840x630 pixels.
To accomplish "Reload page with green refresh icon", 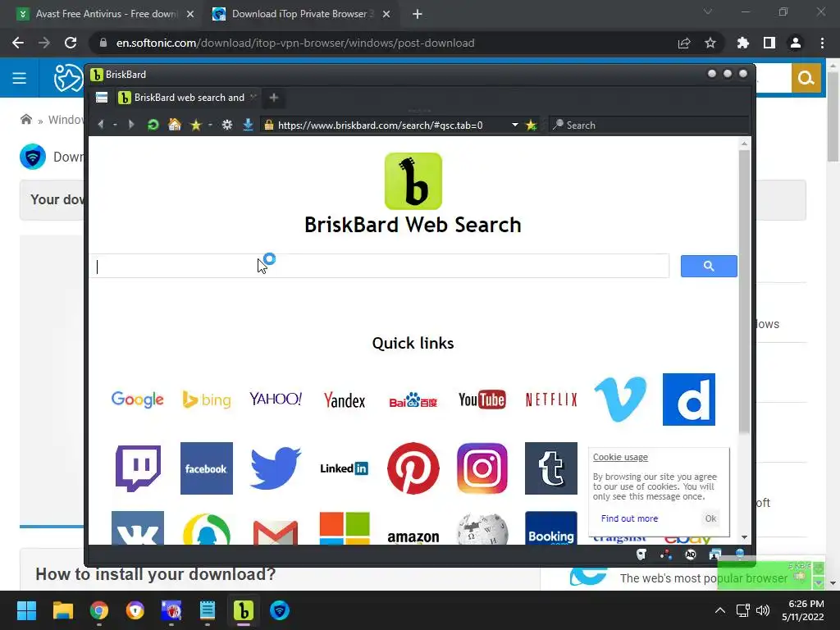I will tap(153, 125).
